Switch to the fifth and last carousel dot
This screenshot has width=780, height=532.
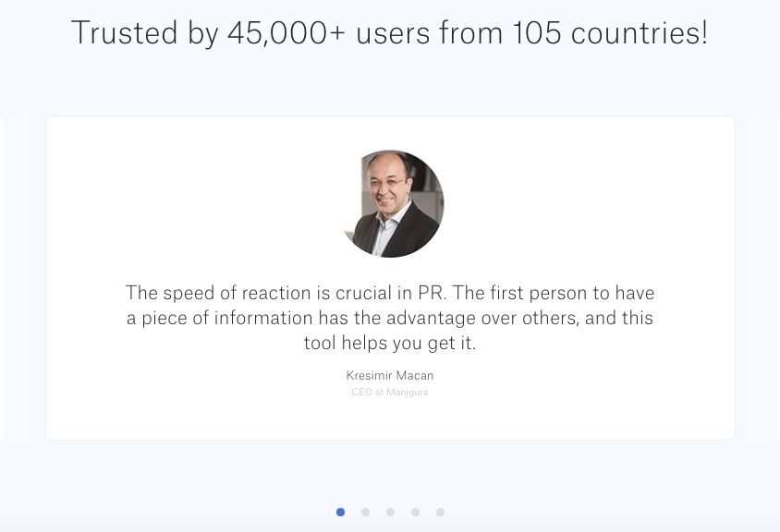(440, 512)
